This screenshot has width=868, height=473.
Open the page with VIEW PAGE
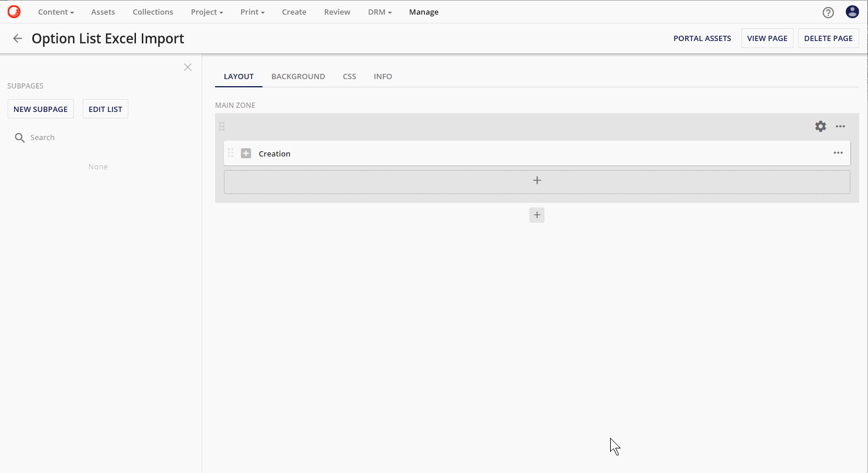767,38
